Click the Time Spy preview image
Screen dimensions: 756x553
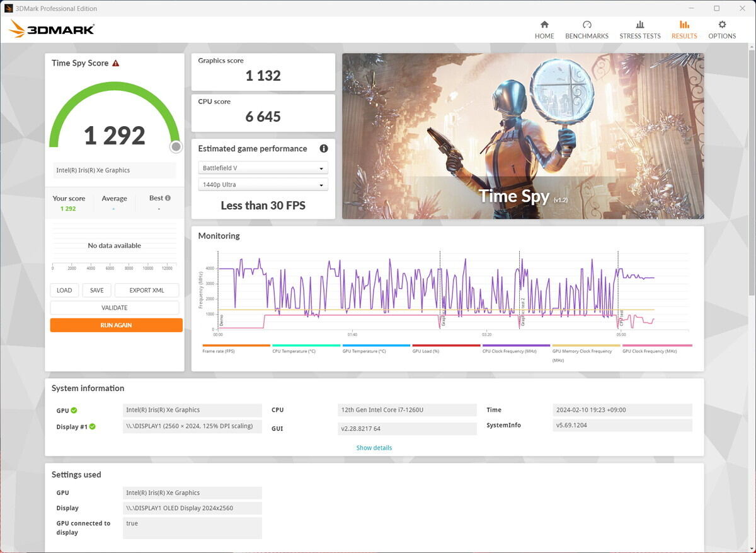pyautogui.click(x=523, y=136)
